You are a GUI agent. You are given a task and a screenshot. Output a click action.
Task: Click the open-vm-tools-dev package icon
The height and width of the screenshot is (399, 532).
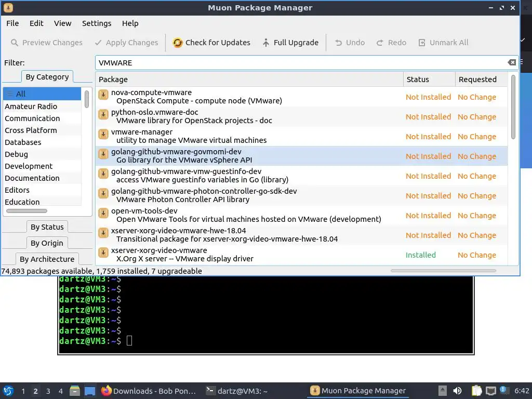pos(103,213)
